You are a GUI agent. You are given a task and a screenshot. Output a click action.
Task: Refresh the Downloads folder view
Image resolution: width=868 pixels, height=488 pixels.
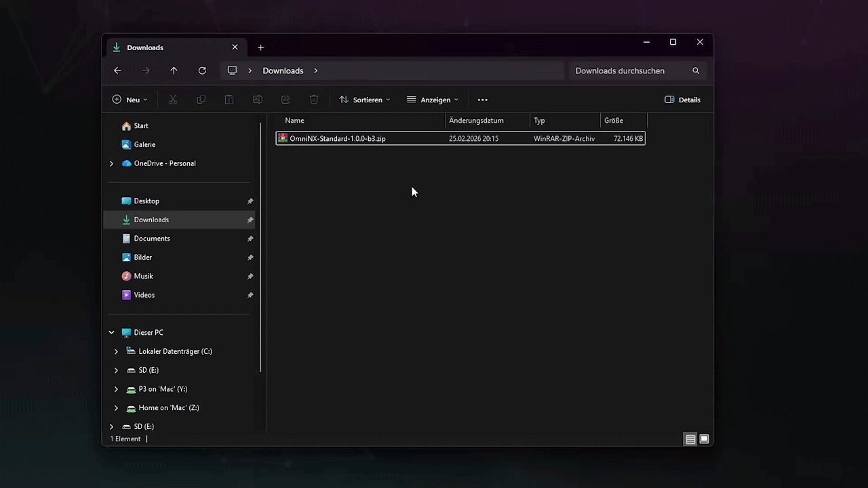coord(202,70)
